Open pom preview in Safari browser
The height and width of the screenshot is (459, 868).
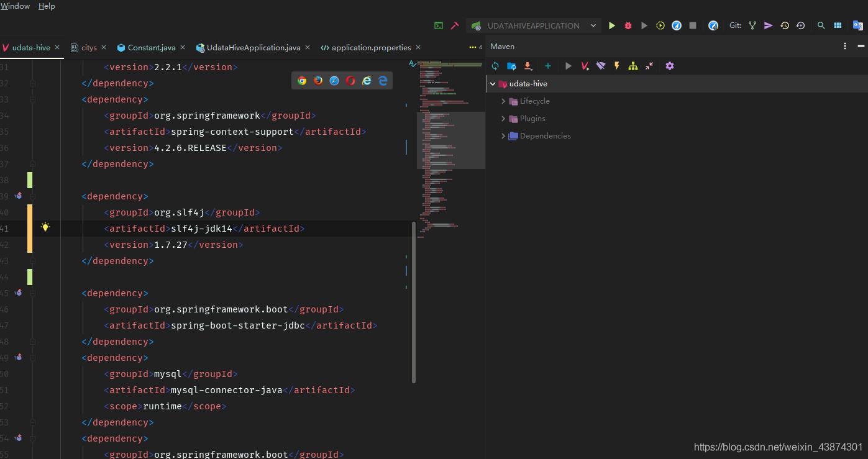click(x=334, y=81)
